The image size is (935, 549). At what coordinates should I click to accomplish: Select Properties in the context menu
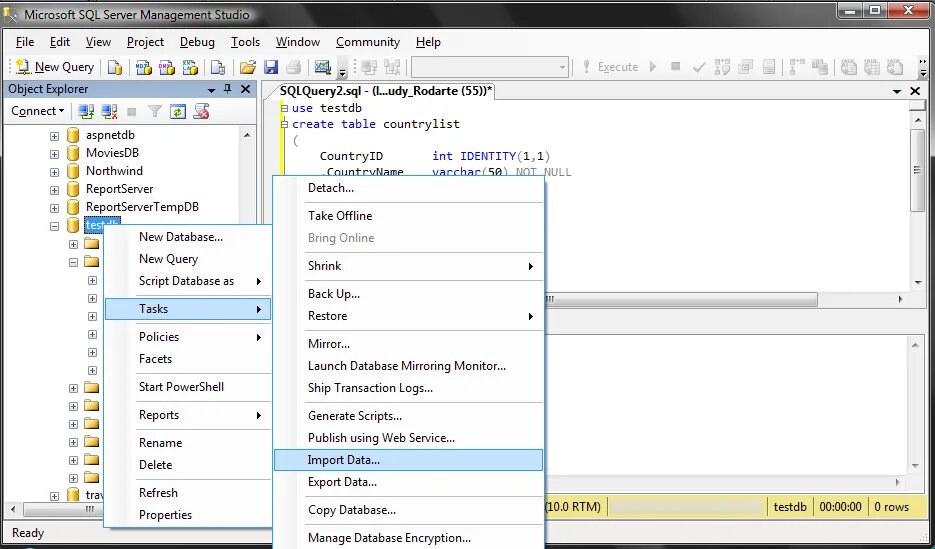[x=188, y=514]
